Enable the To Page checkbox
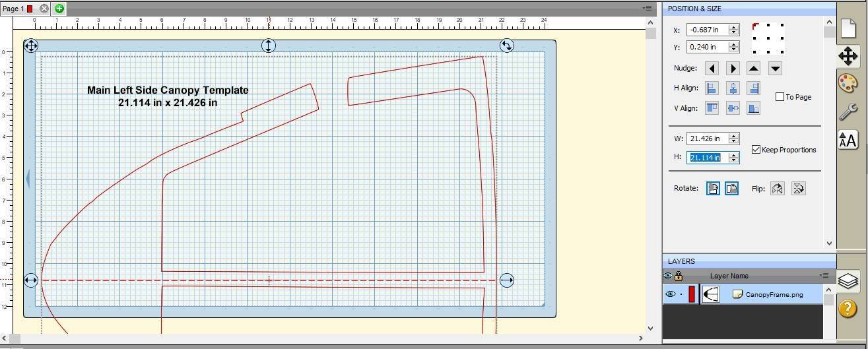868x349 pixels. click(780, 97)
